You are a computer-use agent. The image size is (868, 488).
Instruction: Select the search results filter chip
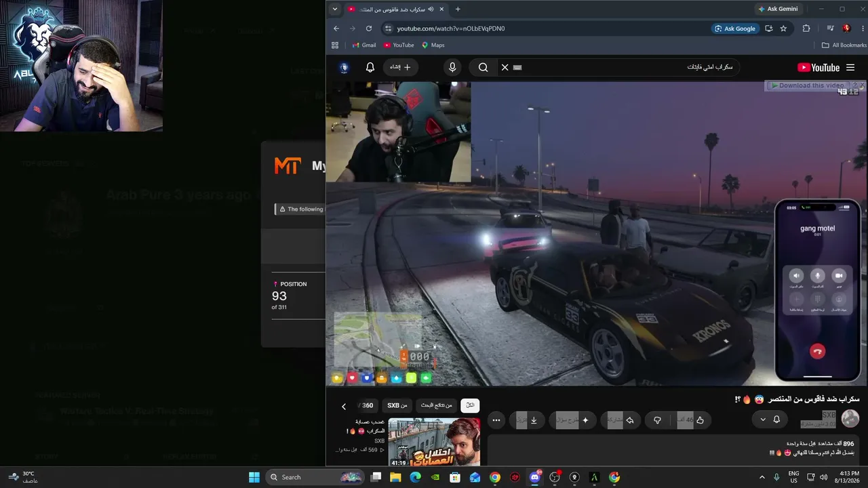[436, 405]
